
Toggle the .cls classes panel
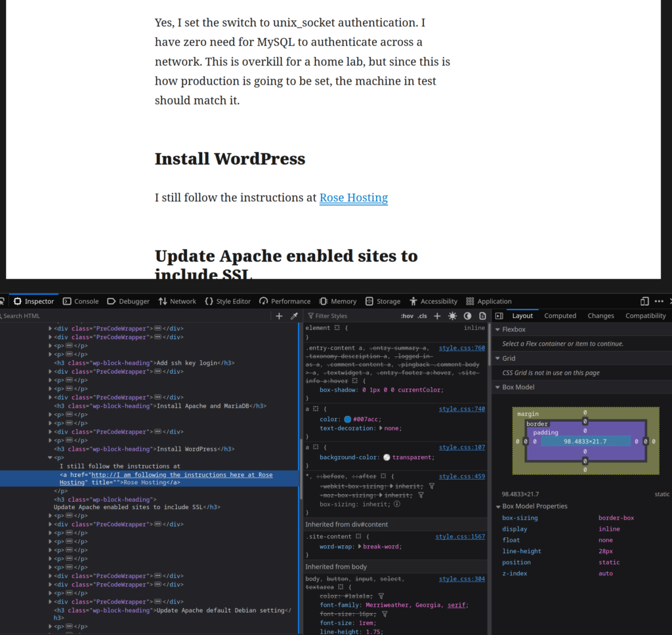point(423,316)
